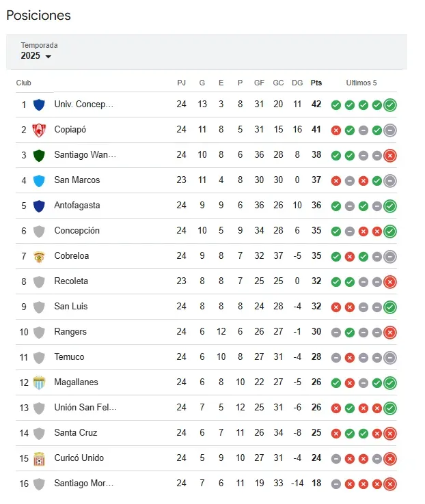Open the Temporada 2025 season dropdown
The width and height of the screenshot is (425, 504).
pyautogui.click(x=36, y=56)
